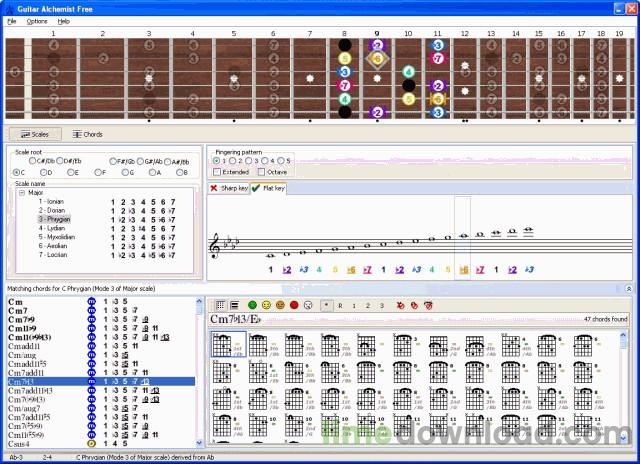Screen dimensions: 640x464
Task: Enable the Extended fingering checkbox
Action: pos(217,171)
